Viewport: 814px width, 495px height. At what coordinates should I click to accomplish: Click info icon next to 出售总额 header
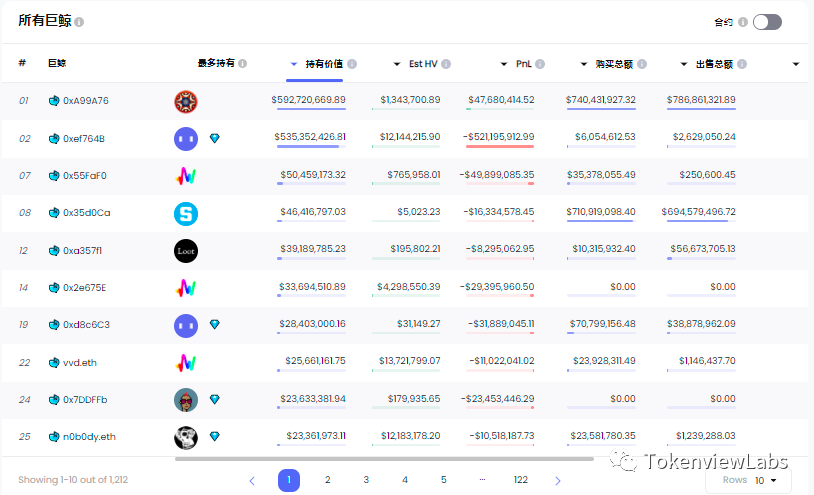(x=742, y=64)
